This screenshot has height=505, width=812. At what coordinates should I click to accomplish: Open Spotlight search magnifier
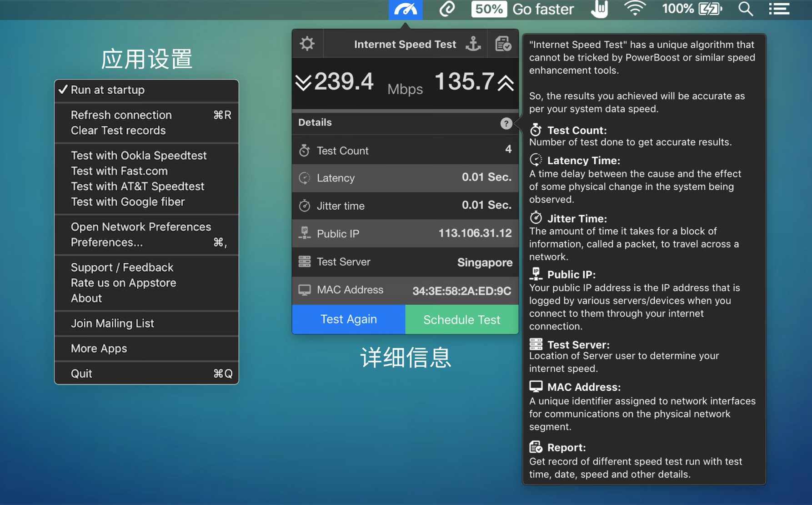(x=745, y=9)
